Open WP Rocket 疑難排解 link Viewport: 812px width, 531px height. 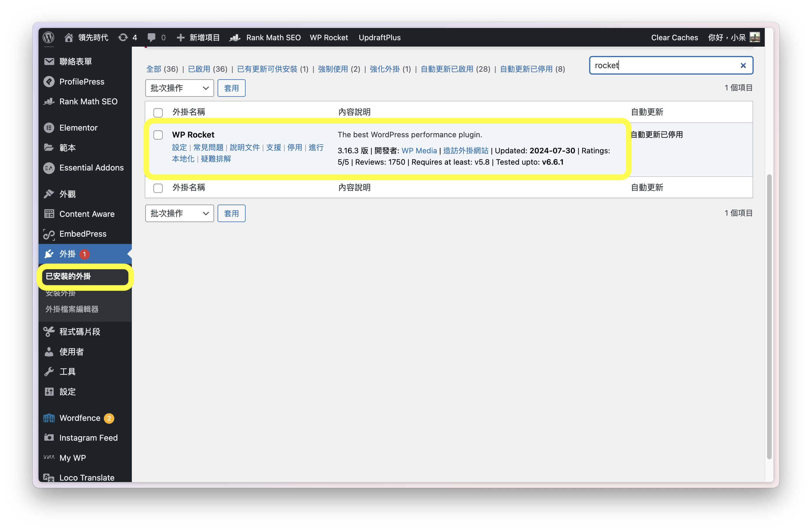(x=216, y=159)
